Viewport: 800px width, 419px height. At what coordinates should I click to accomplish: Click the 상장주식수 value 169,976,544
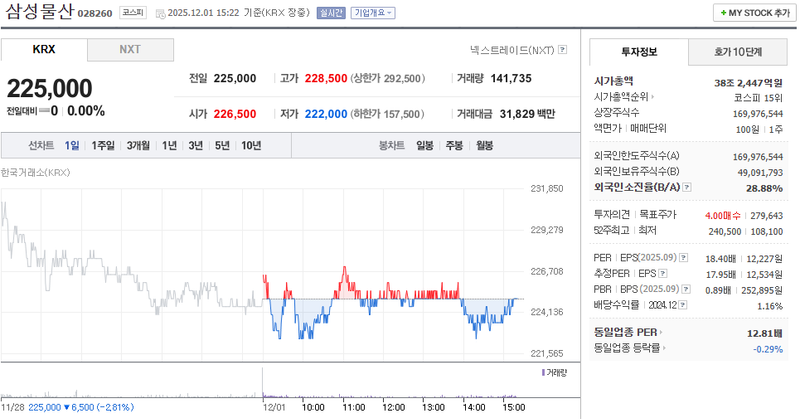coord(758,114)
